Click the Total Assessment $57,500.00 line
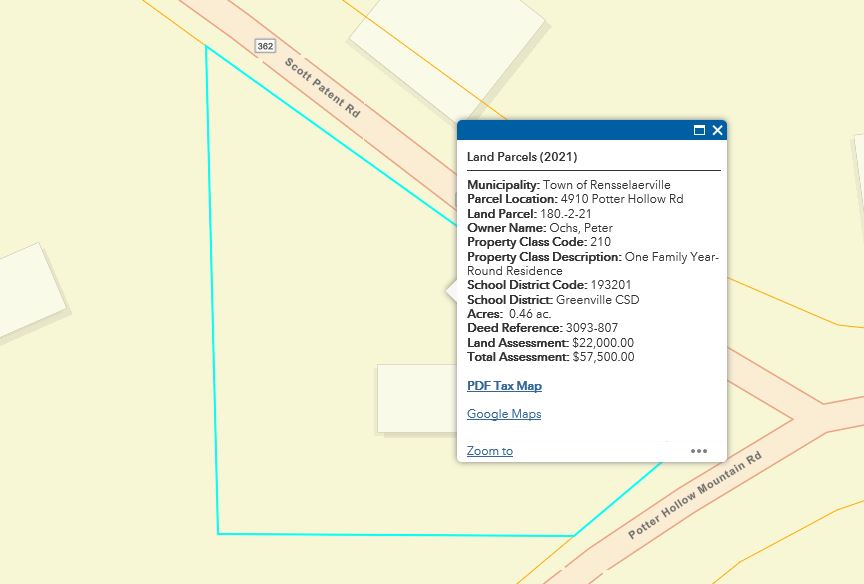The width and height of the screenshot is (864, 584). (x=550, y=357)
